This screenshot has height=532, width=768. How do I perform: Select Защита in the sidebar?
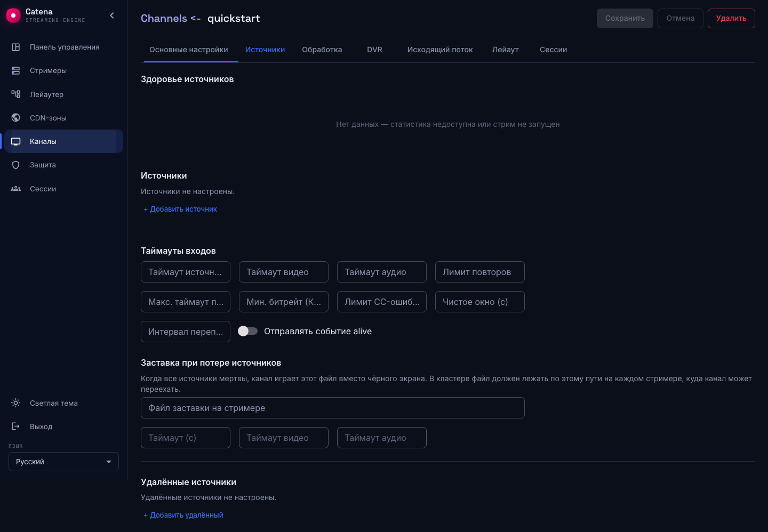click(64, 165)
